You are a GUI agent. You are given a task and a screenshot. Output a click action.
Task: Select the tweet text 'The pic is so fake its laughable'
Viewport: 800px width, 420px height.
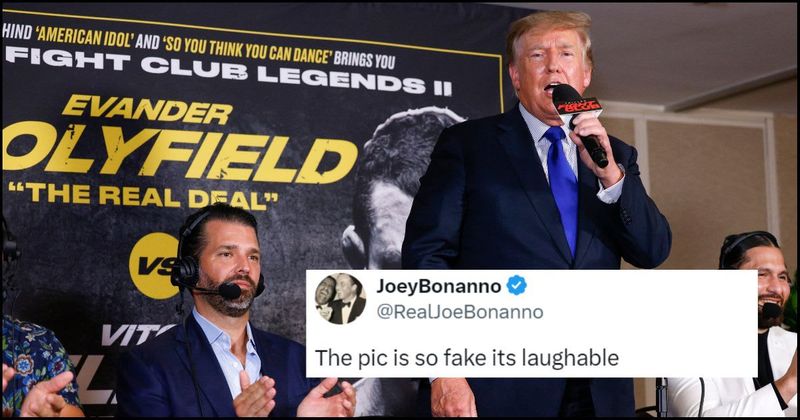[466, 358]
